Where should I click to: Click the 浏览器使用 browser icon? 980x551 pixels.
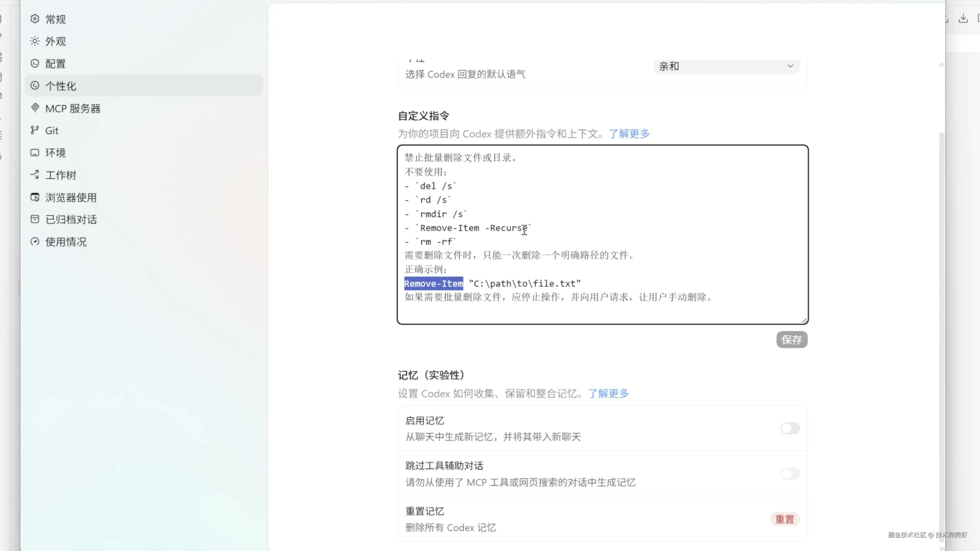[35, 197]
